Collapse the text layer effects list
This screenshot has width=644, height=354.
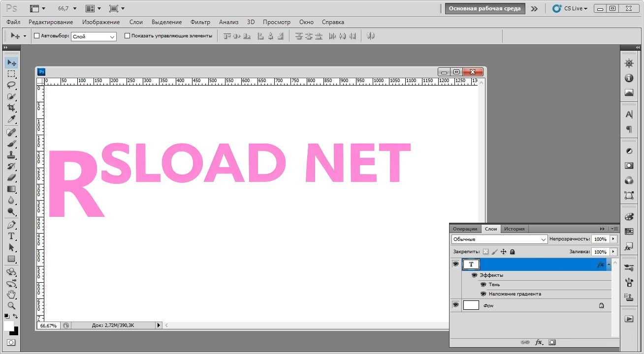tap(609, 264)
